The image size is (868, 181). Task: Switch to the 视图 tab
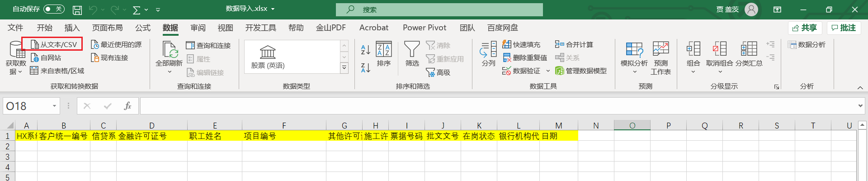point(226,28)
